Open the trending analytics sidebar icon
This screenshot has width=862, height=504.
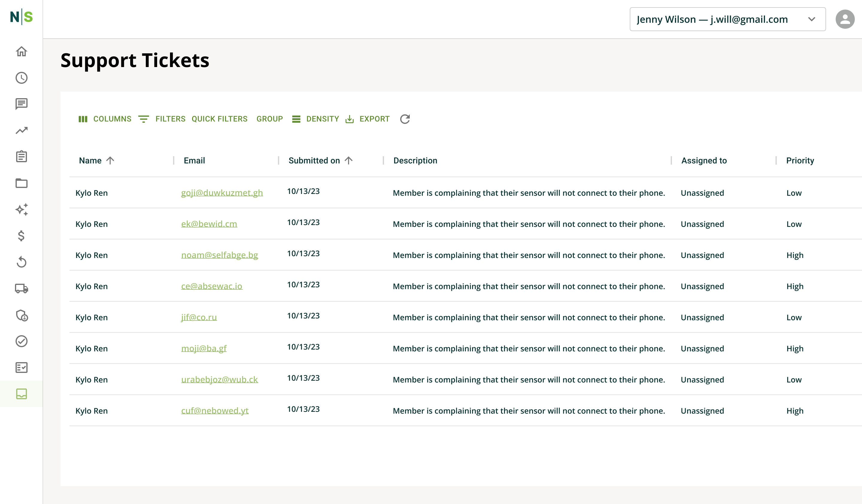[21, 130]
